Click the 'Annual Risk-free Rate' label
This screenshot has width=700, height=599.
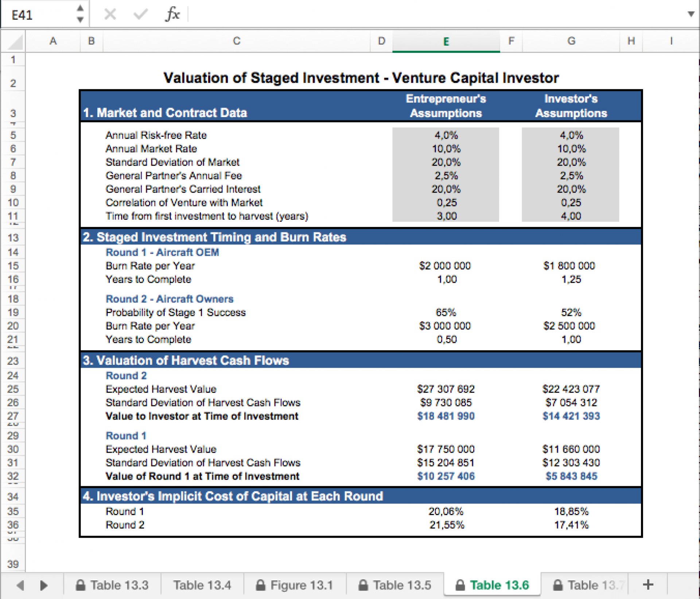click(x=156, y=135)
